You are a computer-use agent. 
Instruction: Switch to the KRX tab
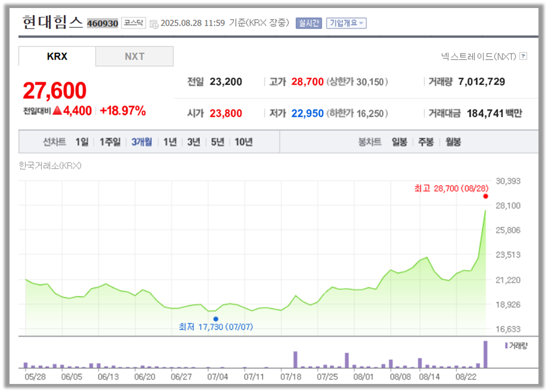tap(57, 56)
